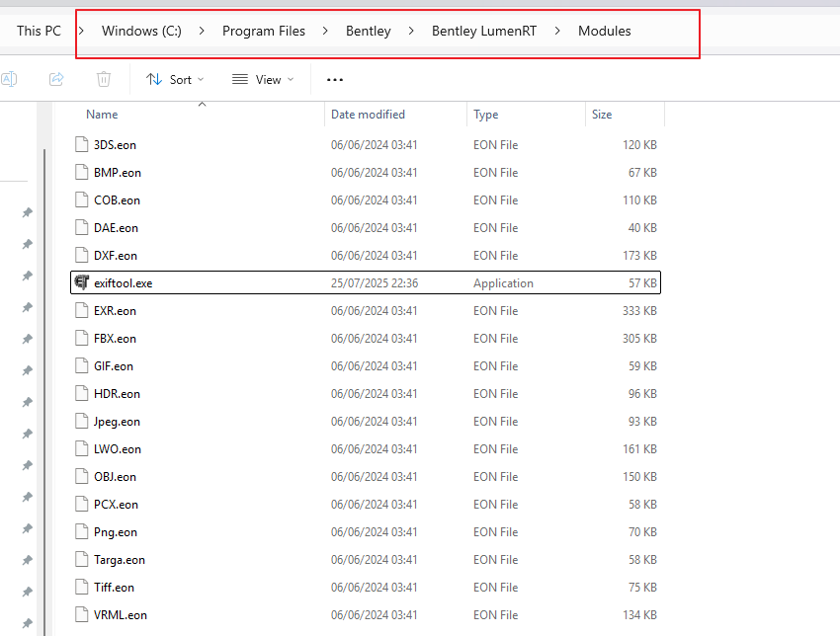Image resolution: width=840 pixels, height=636 pixels.
Task: Select the exiftool.exe application icon
Action: click(81, 282)
